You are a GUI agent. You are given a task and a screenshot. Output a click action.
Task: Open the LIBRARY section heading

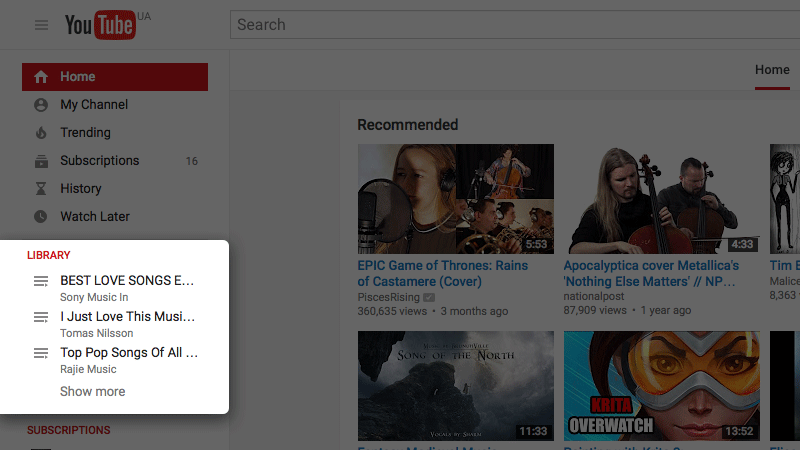[48, 255]
